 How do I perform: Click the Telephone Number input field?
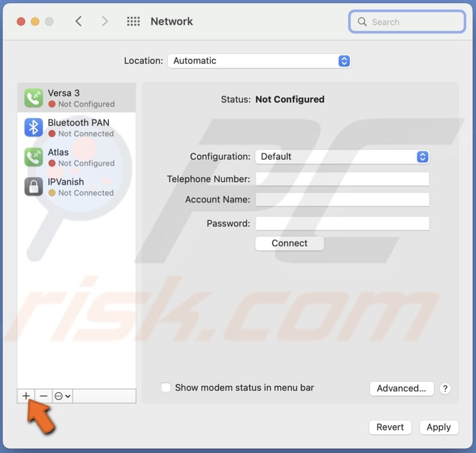pos(342,179)
